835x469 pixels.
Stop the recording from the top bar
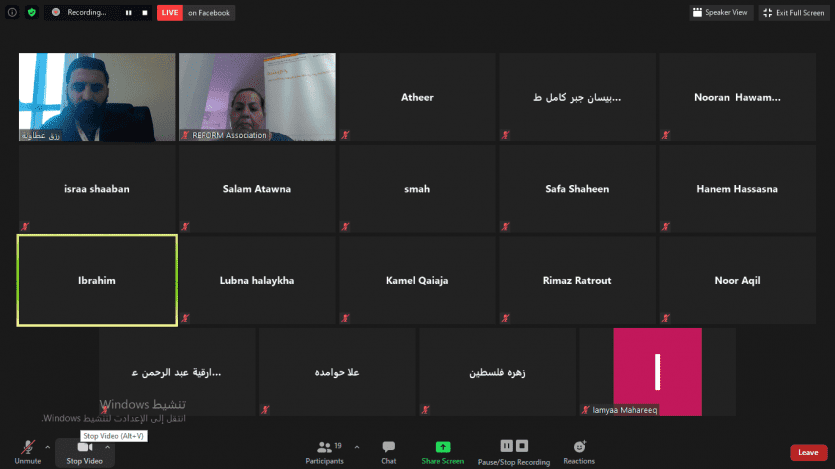coord(143,13)
